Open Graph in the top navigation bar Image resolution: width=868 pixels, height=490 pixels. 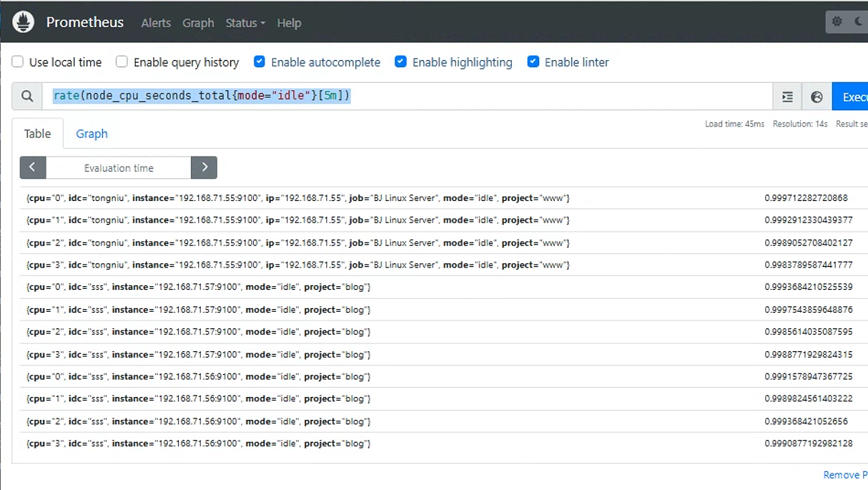[198, 23]
